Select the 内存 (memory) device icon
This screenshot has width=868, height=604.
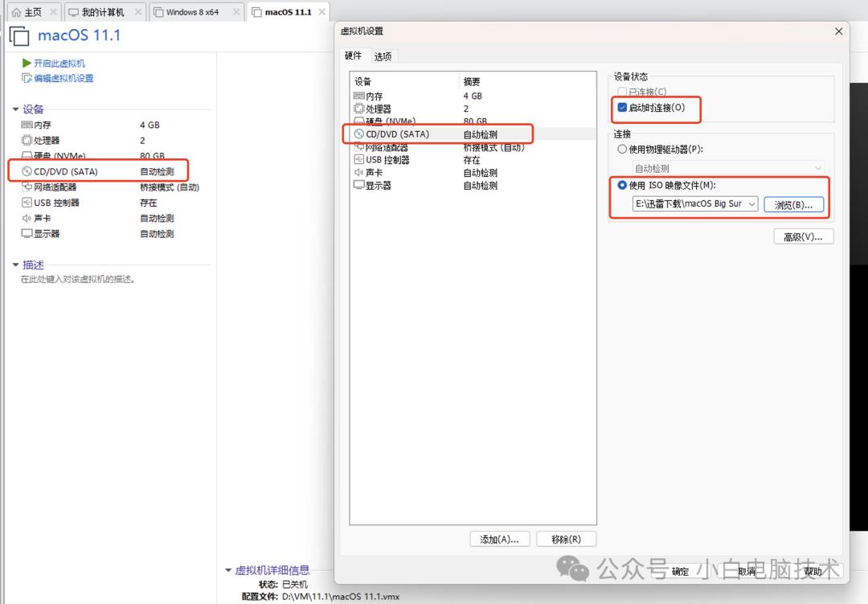[x=27, y=125]
